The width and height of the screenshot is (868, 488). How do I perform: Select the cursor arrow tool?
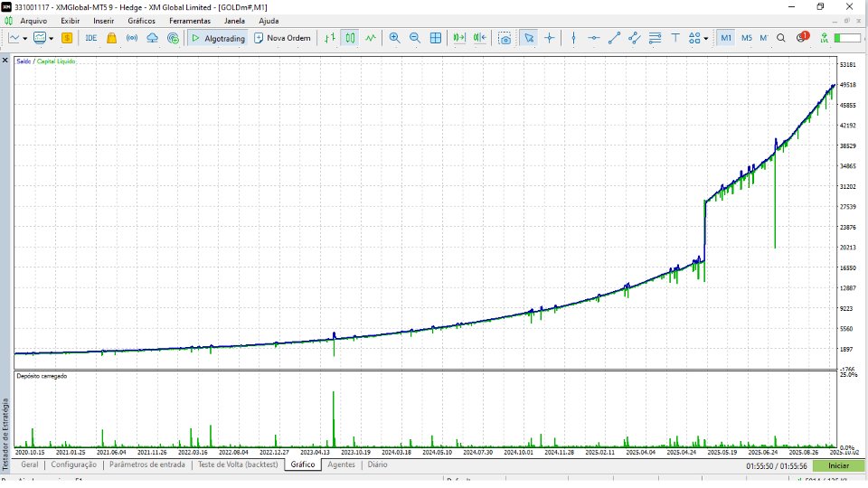pos(529,38)
